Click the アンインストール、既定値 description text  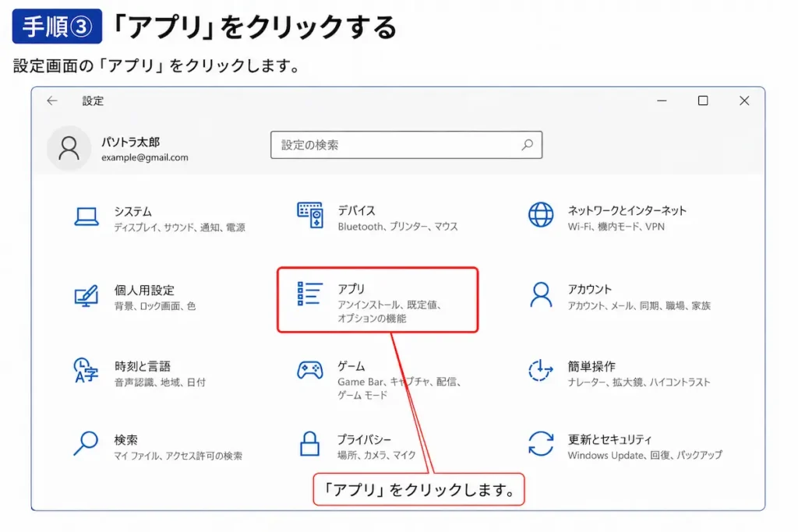389,305
